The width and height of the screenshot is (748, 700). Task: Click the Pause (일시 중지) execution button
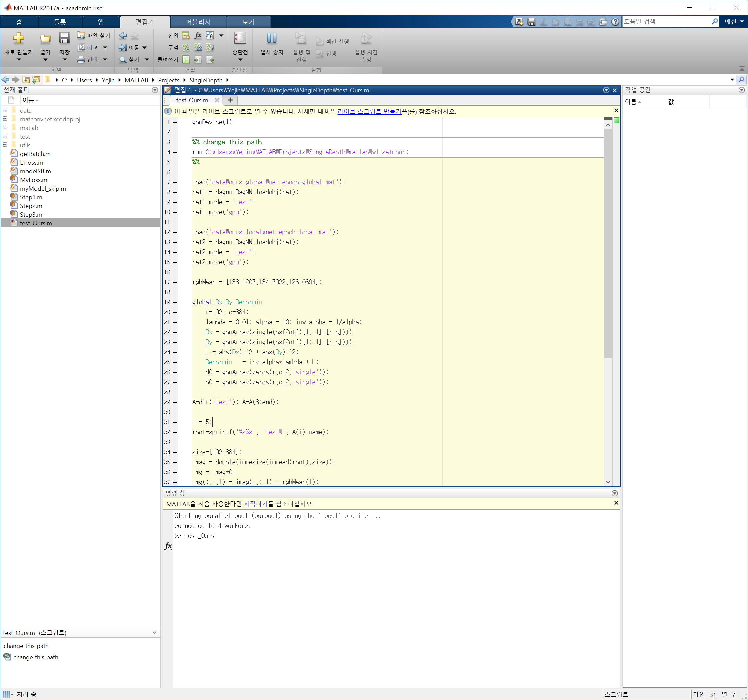pyautogui.click(x=272, y=38)
